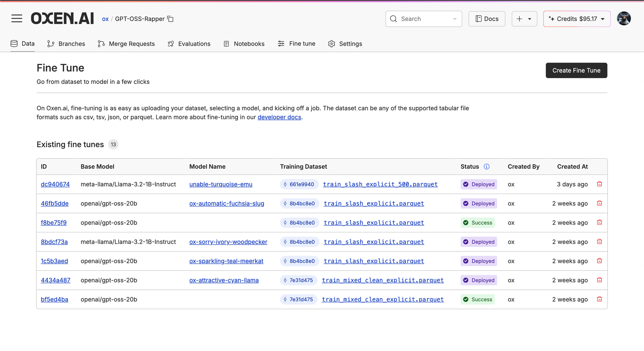This screenshot has height=351, width=644.
Task: Delete the 8bdcf73a fine tune row
Action: click(x=599, y=242)
